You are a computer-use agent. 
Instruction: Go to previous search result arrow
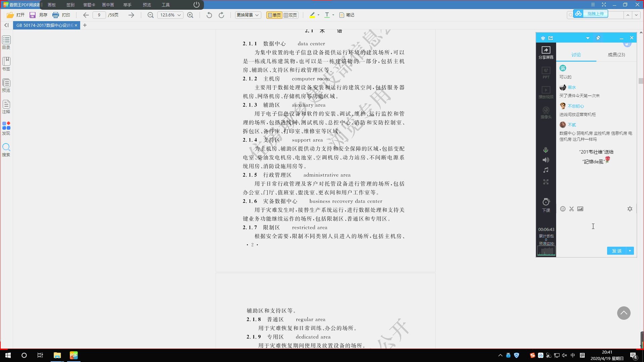628,15
